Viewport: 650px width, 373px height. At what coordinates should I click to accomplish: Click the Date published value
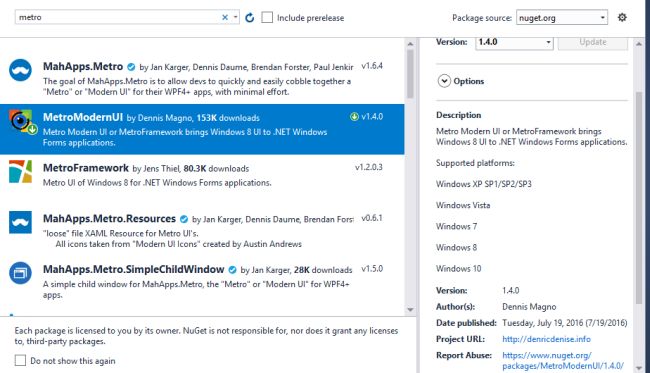[x=565, y=323]
